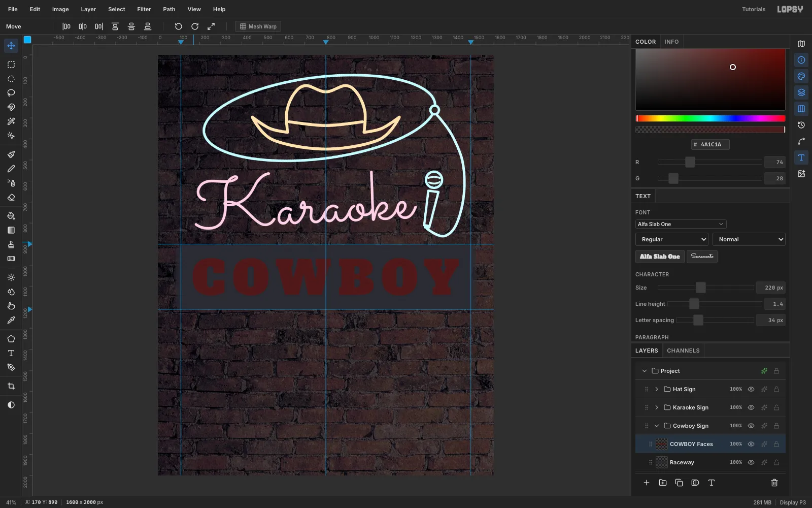Hide the Cowboy Sign group
This screenshot has width=812, height=508.
coord(751,426)
